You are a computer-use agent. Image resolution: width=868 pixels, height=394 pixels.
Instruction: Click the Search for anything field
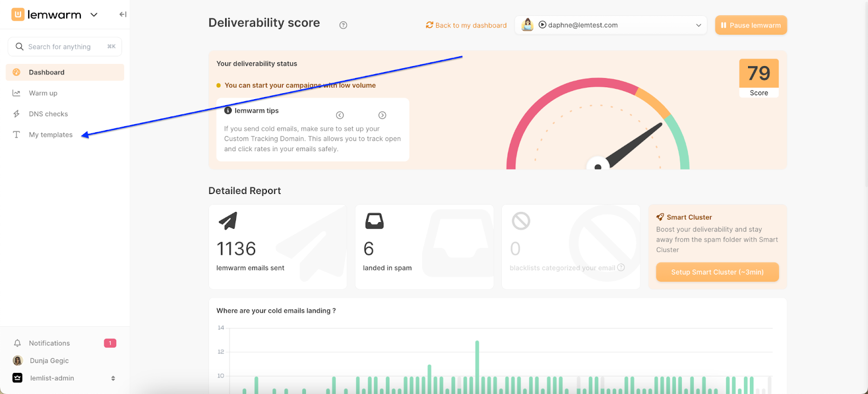65,47
